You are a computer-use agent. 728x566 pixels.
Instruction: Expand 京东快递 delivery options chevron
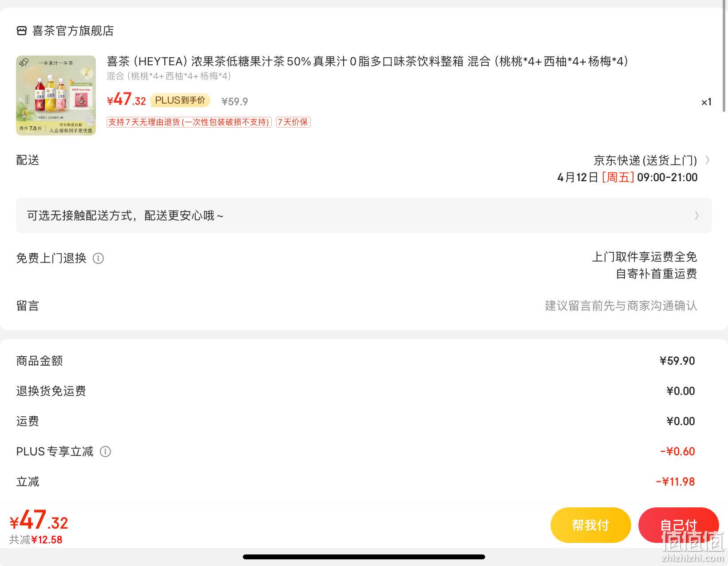(x=708, y=160)
